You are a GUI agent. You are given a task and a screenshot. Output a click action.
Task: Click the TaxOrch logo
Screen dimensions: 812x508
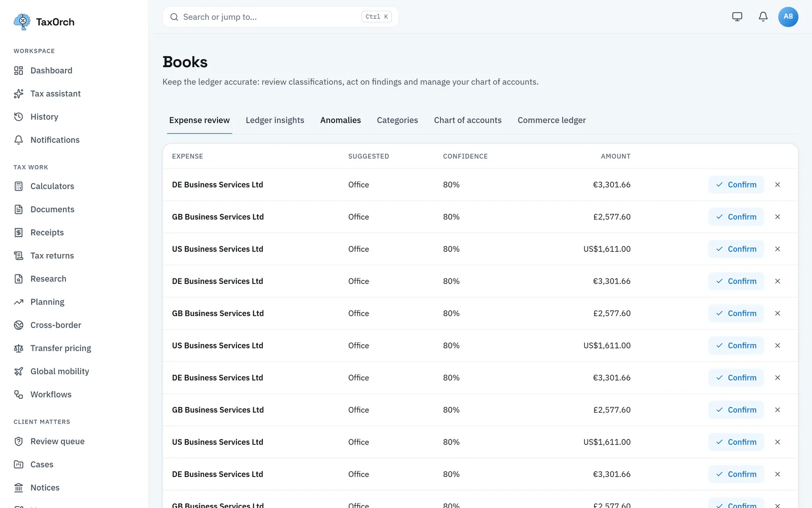[x=44, y=22]
